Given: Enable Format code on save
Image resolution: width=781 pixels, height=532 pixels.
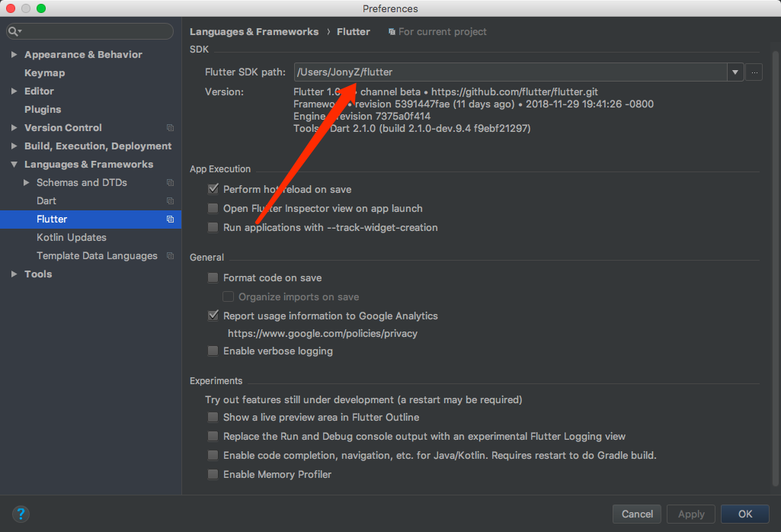Looking at the screenshot, I should 213,277.
